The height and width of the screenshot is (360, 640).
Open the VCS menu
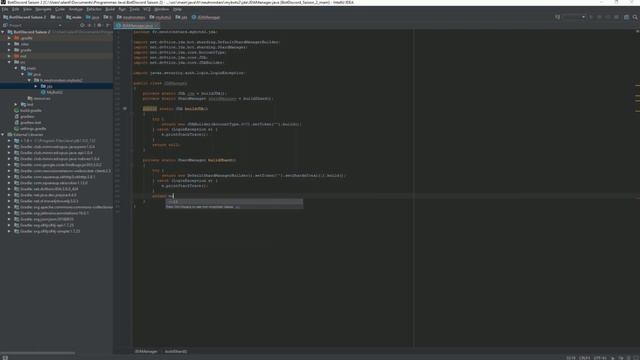coord(147,9)
